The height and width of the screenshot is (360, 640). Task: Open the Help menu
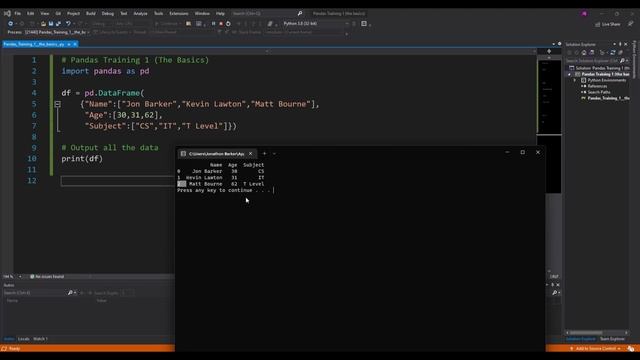coord(220,13)
